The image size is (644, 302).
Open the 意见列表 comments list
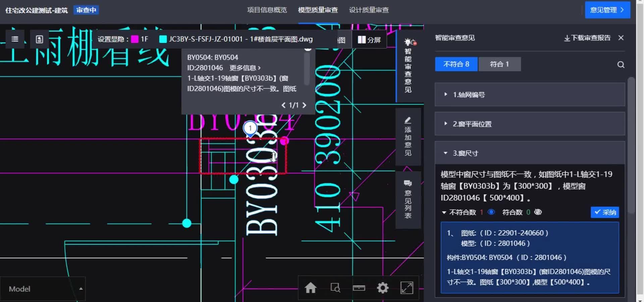pyautogui.click(x=408, y=200)
